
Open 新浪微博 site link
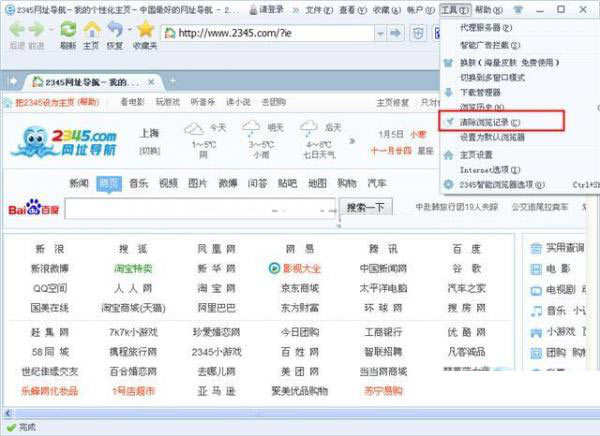coord(50,269)
